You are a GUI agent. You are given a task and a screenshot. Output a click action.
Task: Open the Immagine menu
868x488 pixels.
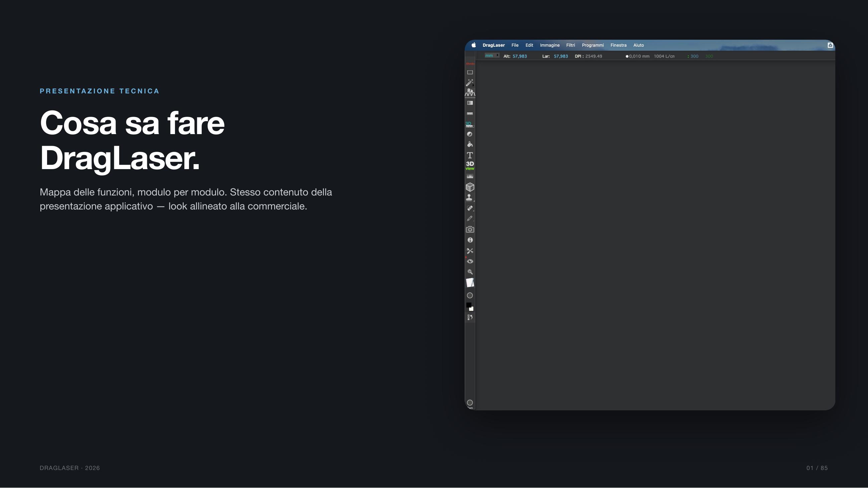point(550,45)
